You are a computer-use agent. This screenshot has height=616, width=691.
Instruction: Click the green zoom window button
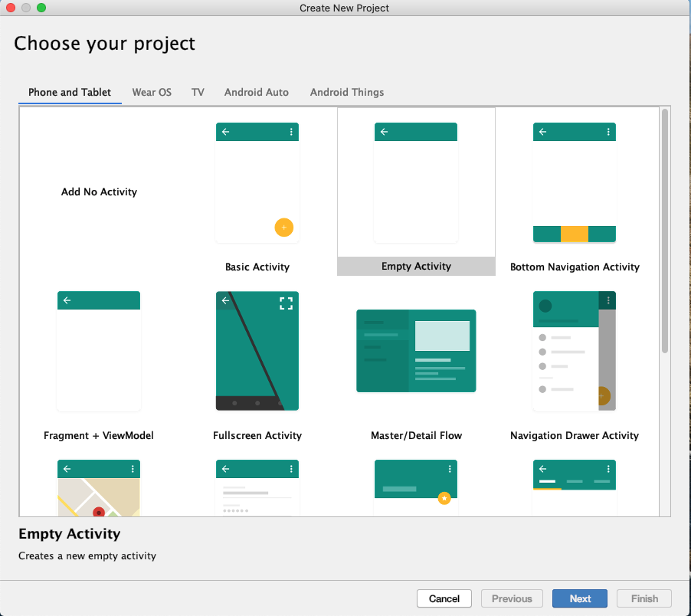41,8
